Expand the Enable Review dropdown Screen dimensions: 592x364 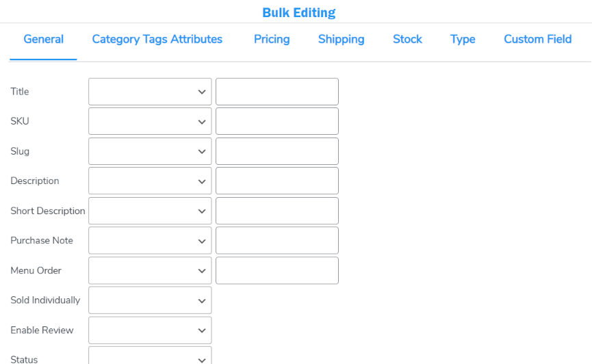150,330
